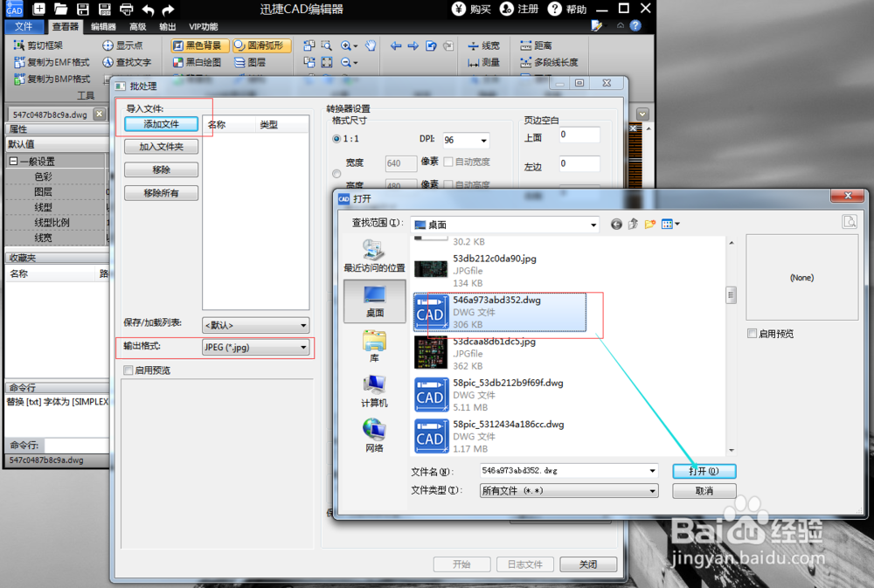Viewport: 874px width, 588px height.
Task: Select the 多段线长度 polyline length tool
Action: 549,62
